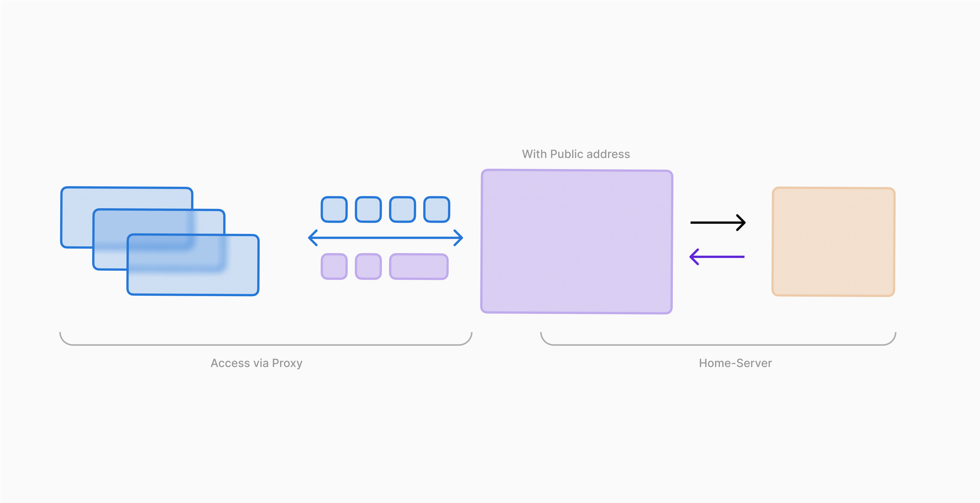The height and width of the screenshot is (503, 980).
Task: Click the orange home-server box
Action: [833, 242]
